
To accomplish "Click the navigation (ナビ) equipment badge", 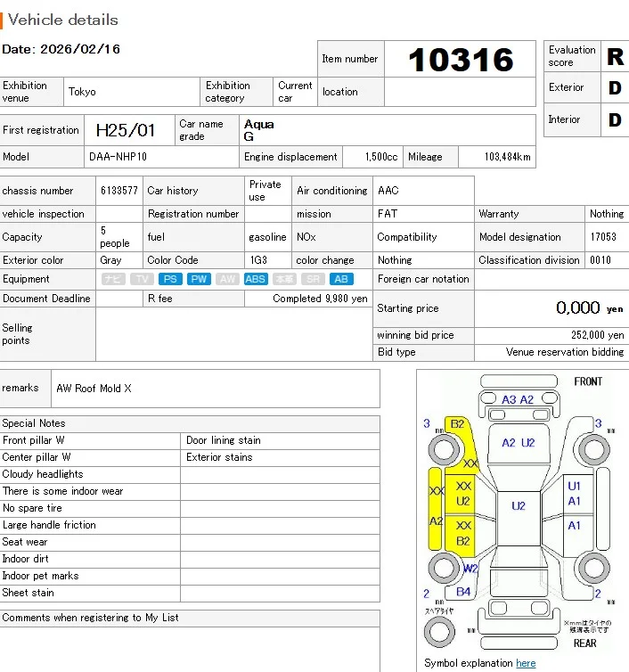I will tap(113, 279).
